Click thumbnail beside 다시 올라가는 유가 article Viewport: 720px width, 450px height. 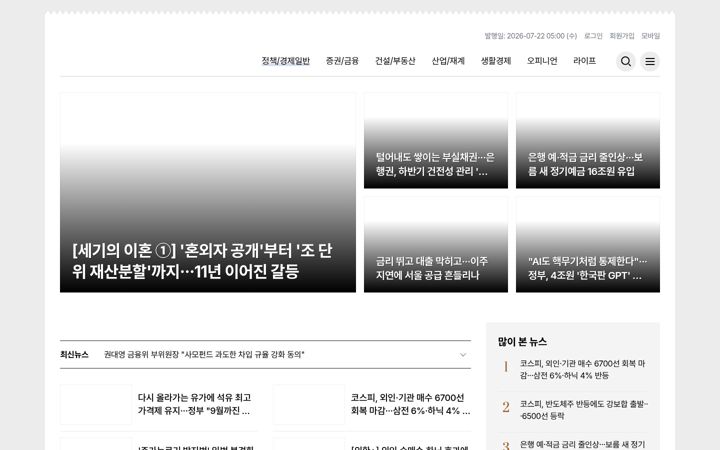coord(96,405)
